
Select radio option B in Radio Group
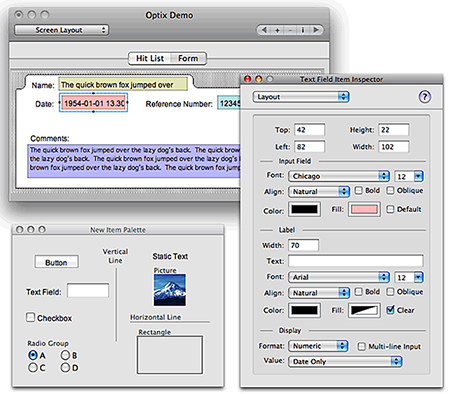(65, 355)
